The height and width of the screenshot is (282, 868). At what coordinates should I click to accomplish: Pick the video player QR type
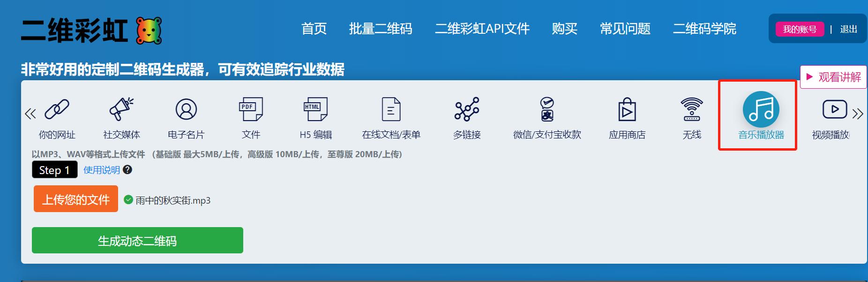coord(834,110)
